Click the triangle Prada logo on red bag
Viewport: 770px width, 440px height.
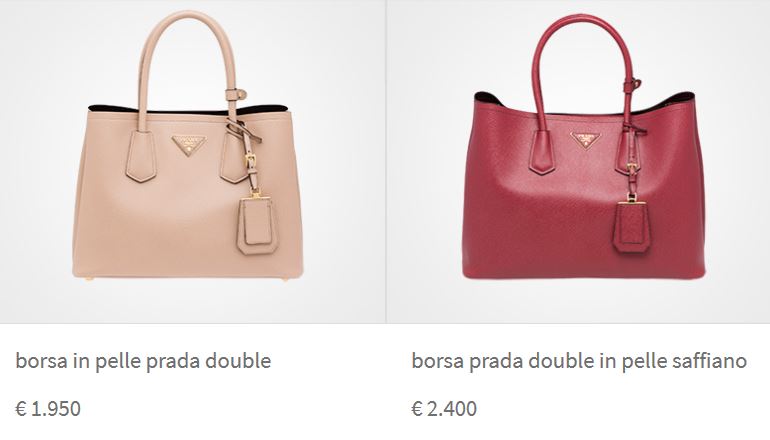click(584, 140)
